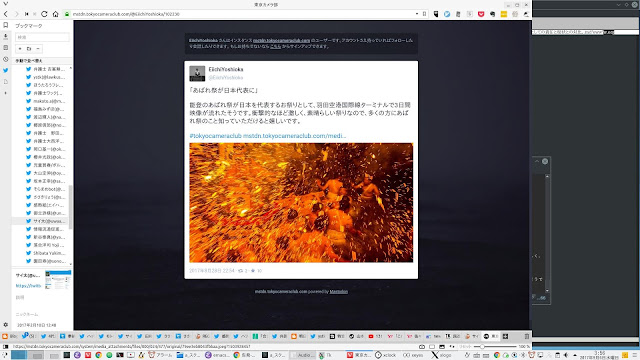Open the #tokyocameraclub hashtag
The image size is (640, 360).
point(216,136)
